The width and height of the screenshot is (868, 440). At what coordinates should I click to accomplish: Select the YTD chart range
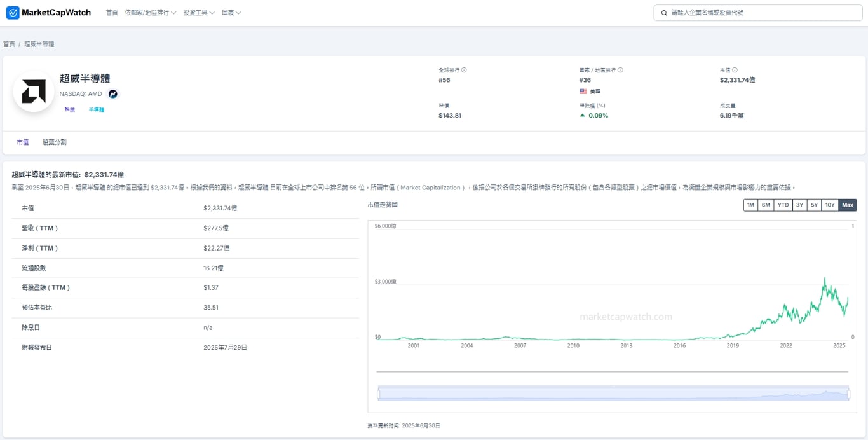[x=783, y=205]
